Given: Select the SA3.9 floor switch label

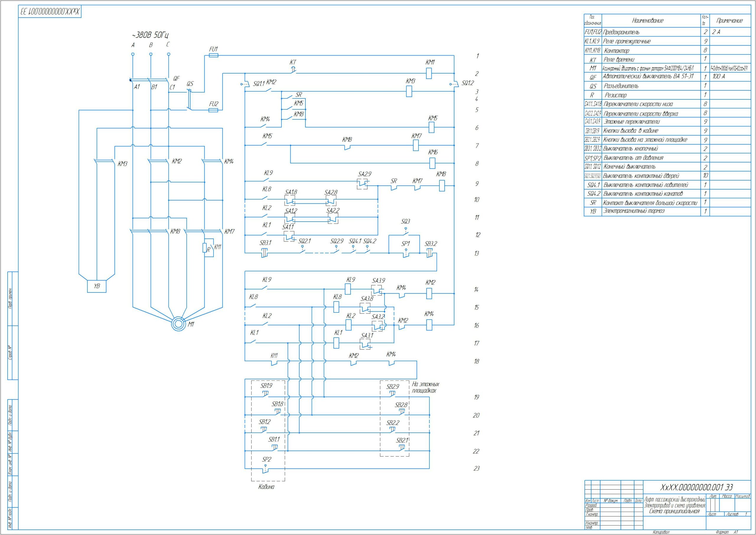Looking at the screenshot, I should pyautogui.click(x=379, y=281).
